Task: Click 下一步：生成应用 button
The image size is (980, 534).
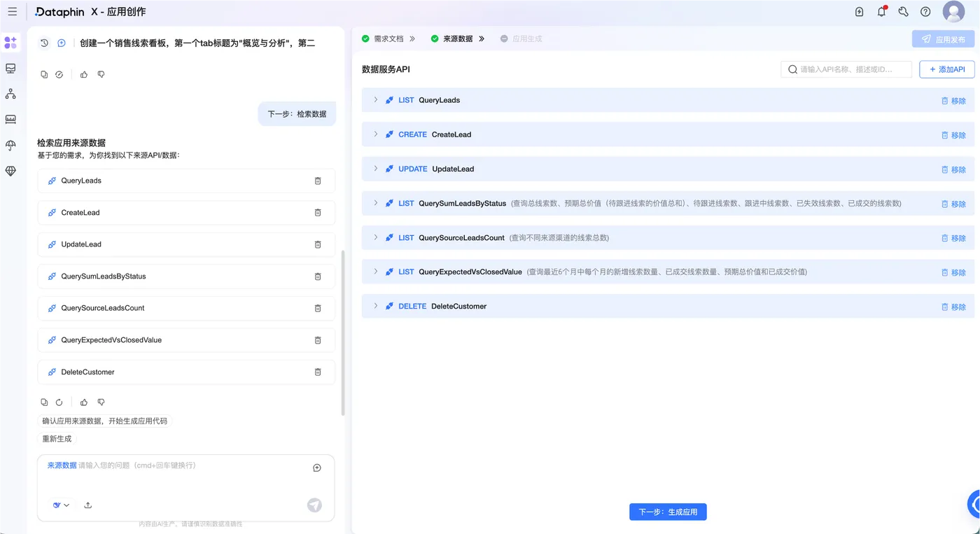Action: [668, 512]
